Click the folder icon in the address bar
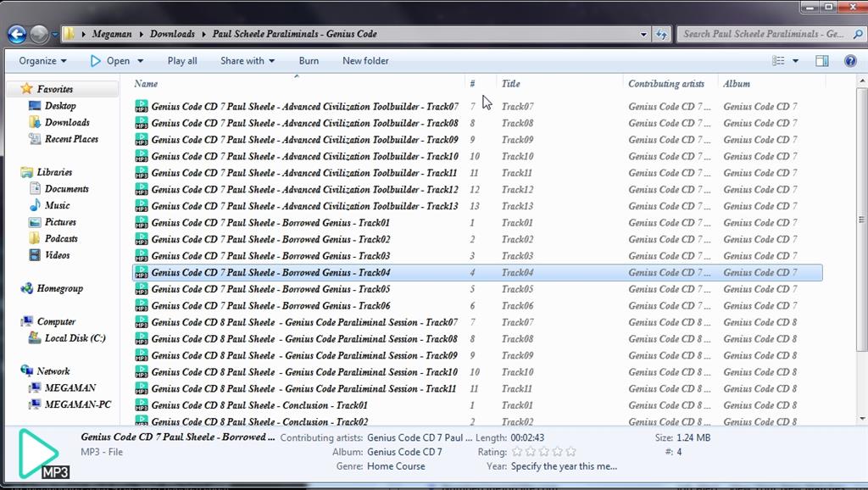 point(69,34)
